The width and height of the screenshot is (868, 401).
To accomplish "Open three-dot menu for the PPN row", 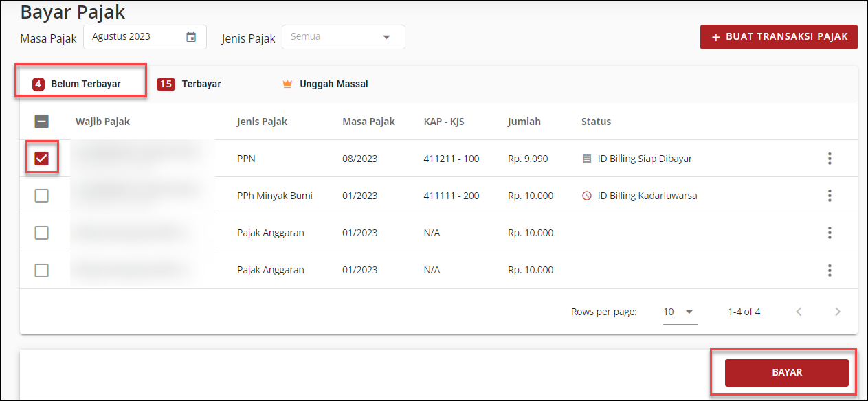I will click(x=830, y=159).
